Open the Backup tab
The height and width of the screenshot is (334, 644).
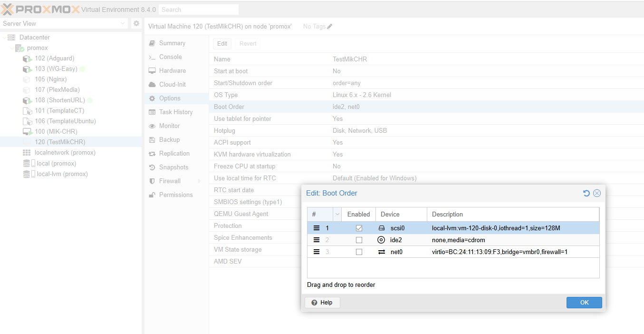[176, 140]
